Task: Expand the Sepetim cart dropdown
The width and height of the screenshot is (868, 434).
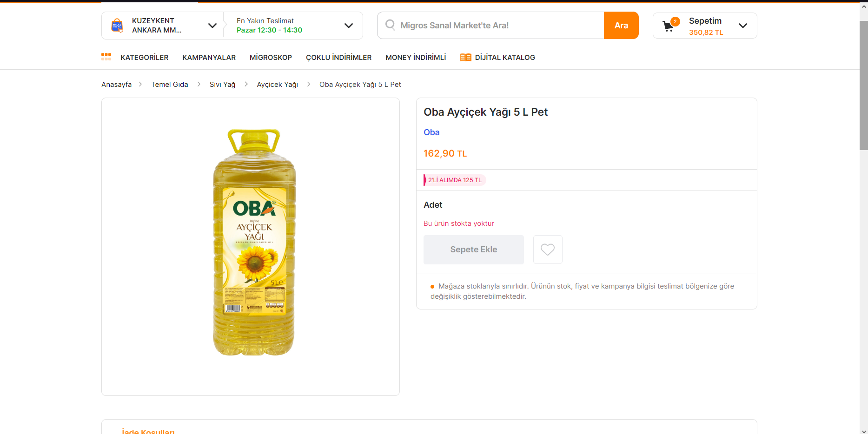Action: (743, 26)
